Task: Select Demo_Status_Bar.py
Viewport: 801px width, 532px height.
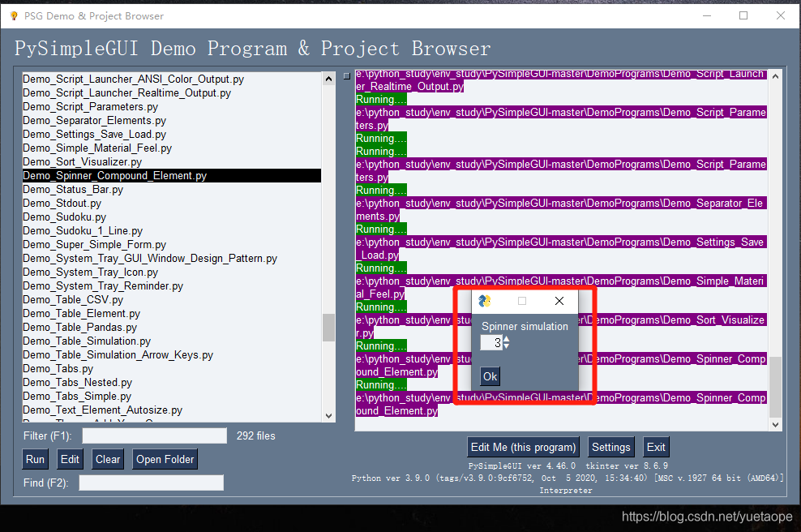Action: tap(172, 190)
